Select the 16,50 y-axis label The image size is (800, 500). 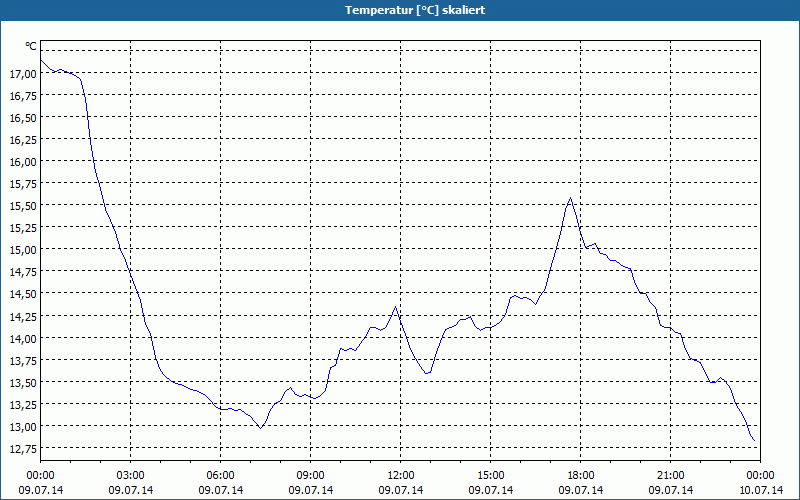[23, 117]
